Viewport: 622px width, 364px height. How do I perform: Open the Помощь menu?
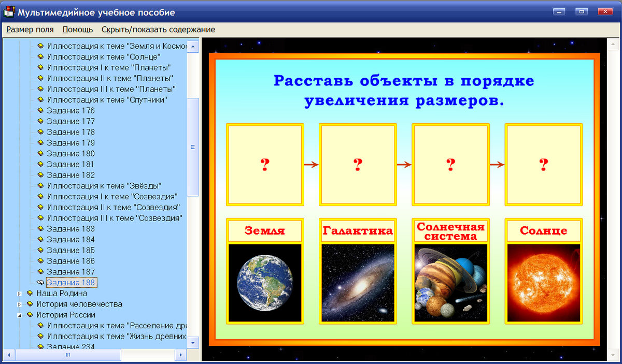click(x=77, y=30)
